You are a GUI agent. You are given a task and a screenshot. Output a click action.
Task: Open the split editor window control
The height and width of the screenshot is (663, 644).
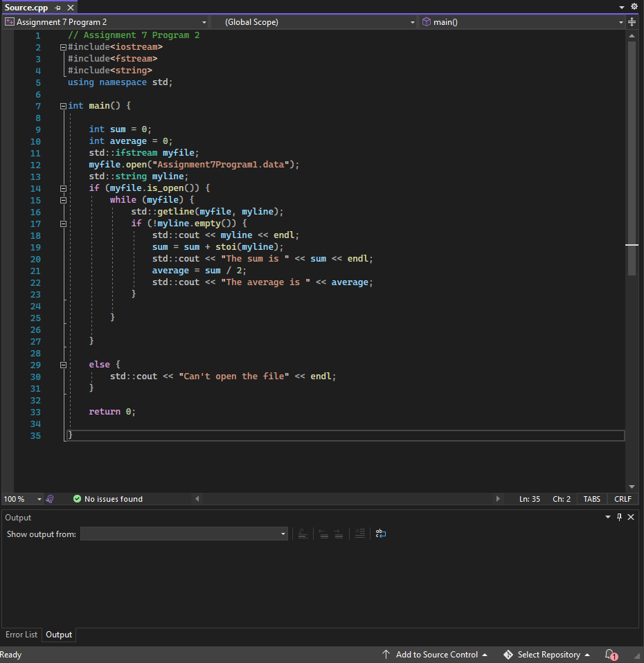pos(632,21)
